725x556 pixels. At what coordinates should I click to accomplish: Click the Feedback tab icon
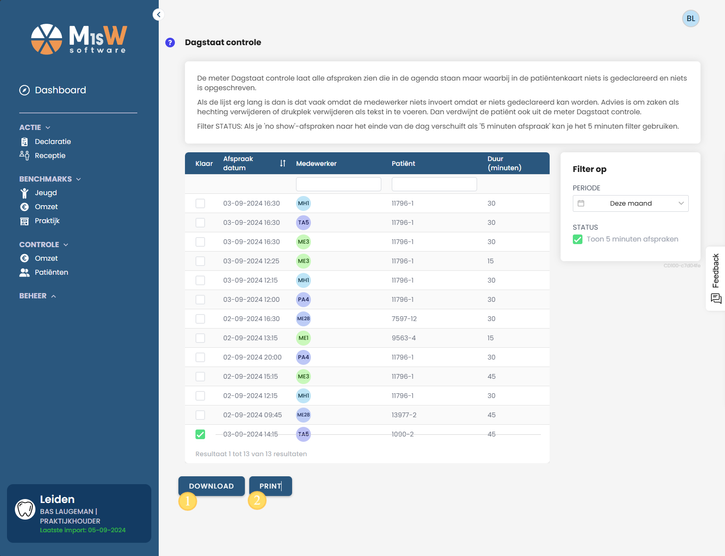716,298
